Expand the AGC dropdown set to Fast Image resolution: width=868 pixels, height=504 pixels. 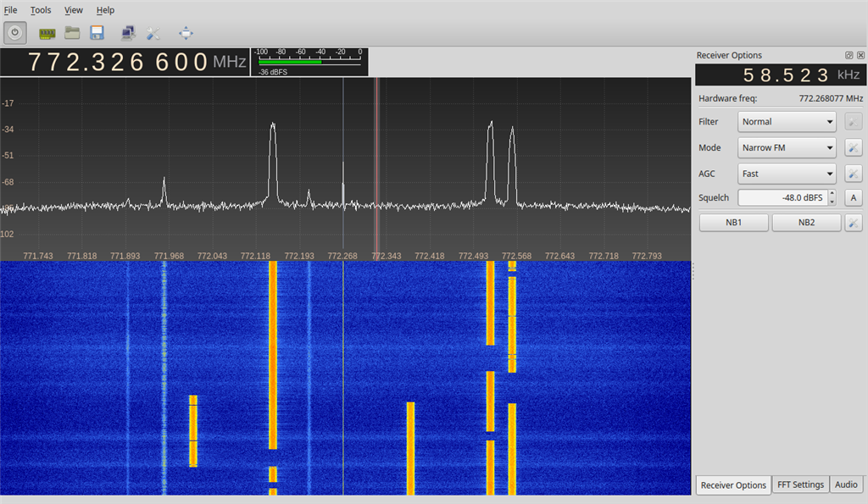787,174
